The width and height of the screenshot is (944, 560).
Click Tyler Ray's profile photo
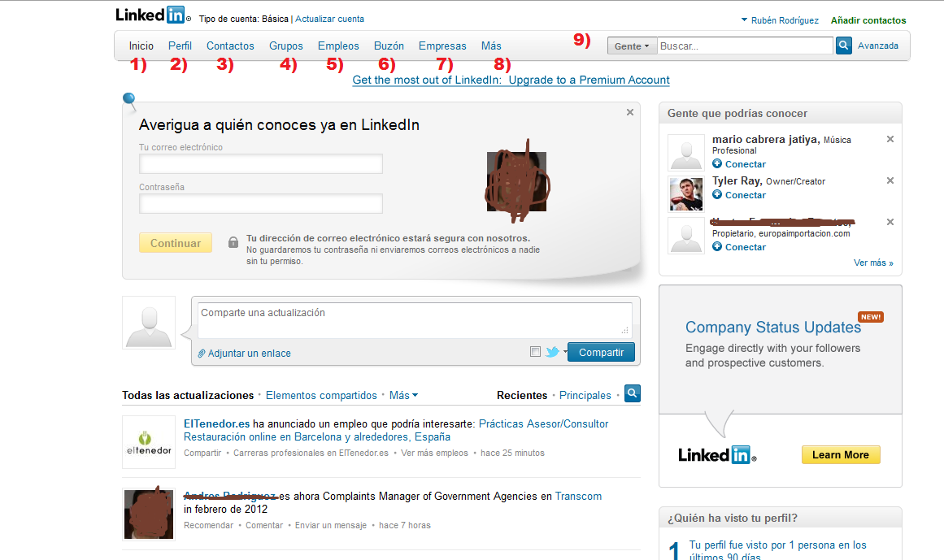click(686, 194)
